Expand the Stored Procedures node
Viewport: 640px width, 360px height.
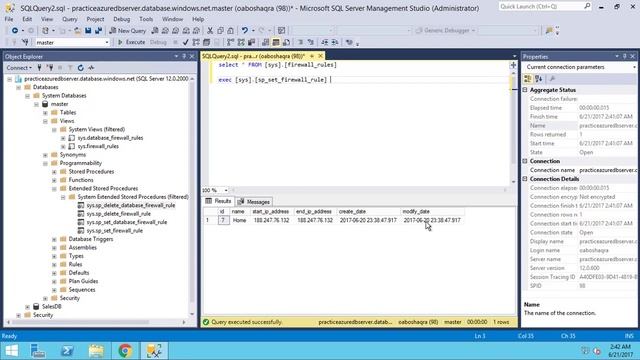tap(54, 172)
